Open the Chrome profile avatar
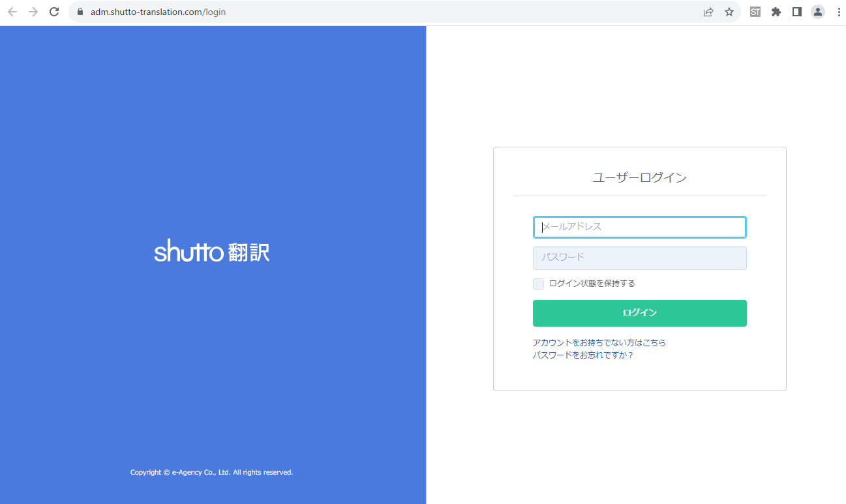This screenshot has height=504, width=846. pos(818,12)
